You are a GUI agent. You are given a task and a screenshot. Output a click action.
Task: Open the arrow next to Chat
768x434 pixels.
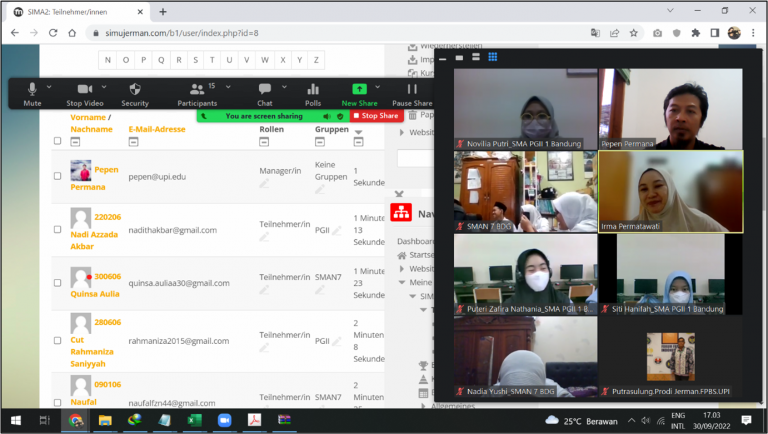[x=284, y=87]
